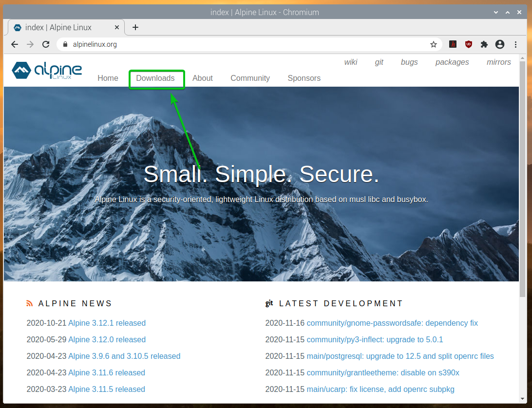Viewport: 532px width, 408px height.
Task: Close the index | Alpine Linux tab
Action: pos(116,27)
